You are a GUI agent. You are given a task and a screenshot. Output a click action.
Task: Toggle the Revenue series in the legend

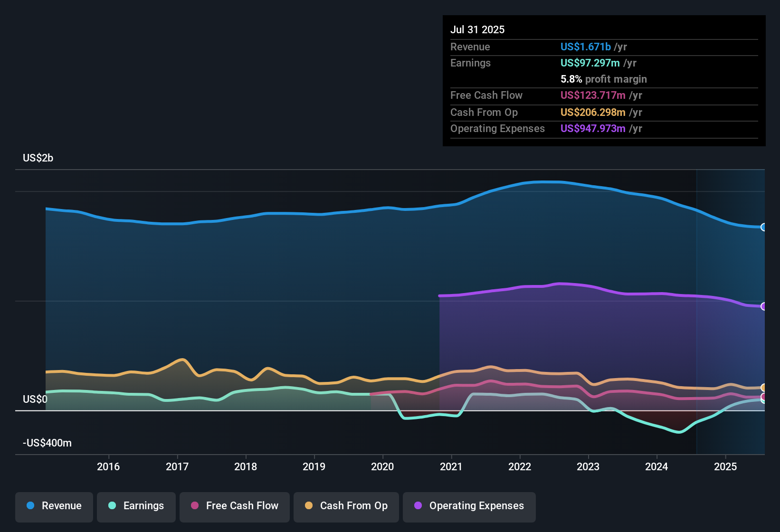tap(54, 506)
